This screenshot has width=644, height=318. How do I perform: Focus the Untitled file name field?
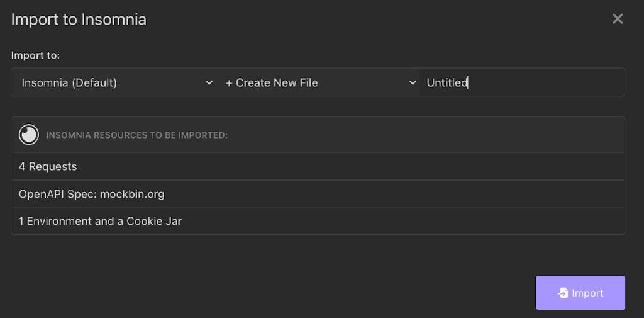[x=522, y=82]
